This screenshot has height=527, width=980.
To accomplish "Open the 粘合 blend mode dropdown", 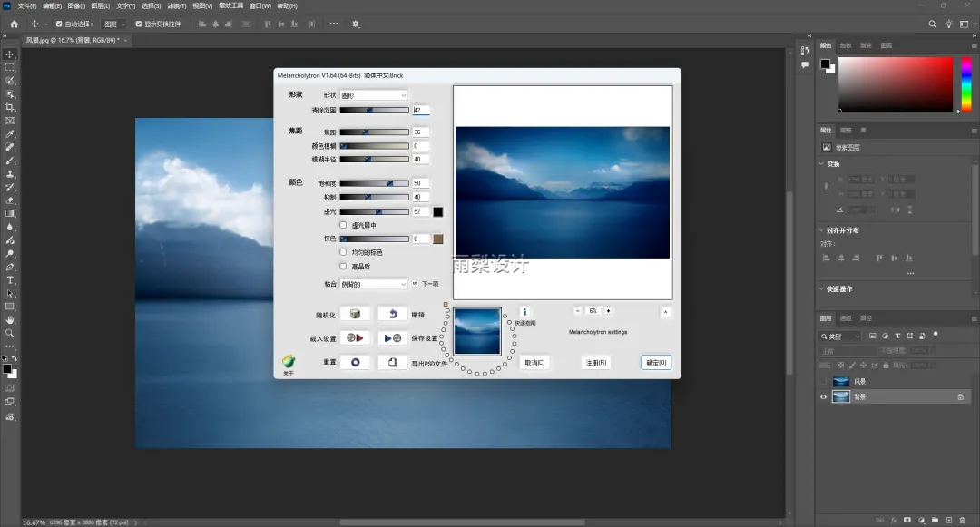I will [x=374, y=284].
